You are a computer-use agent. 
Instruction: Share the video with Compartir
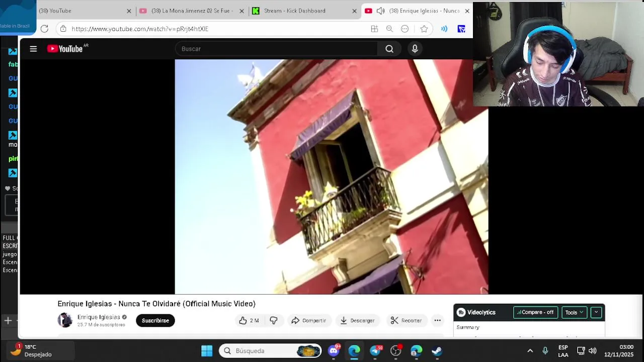coord(308,320)
